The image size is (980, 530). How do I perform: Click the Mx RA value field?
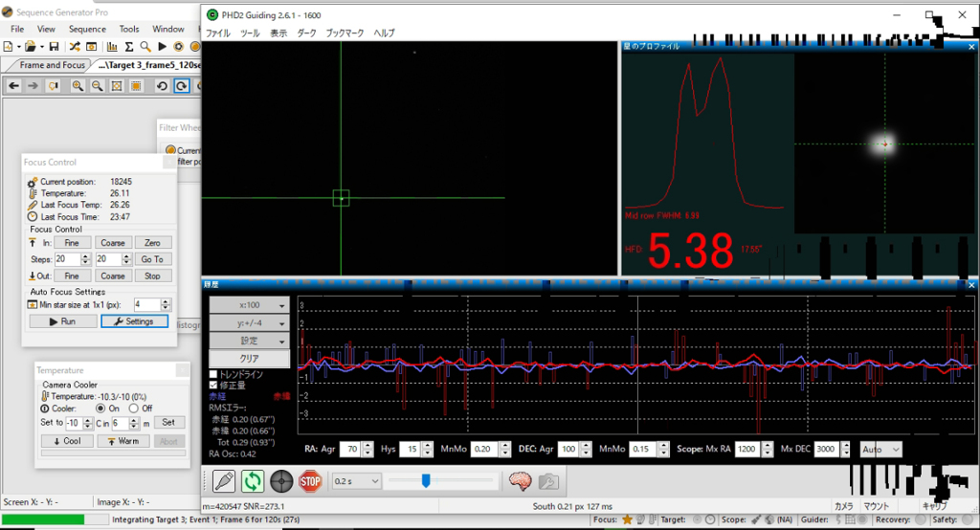[747, 449]
